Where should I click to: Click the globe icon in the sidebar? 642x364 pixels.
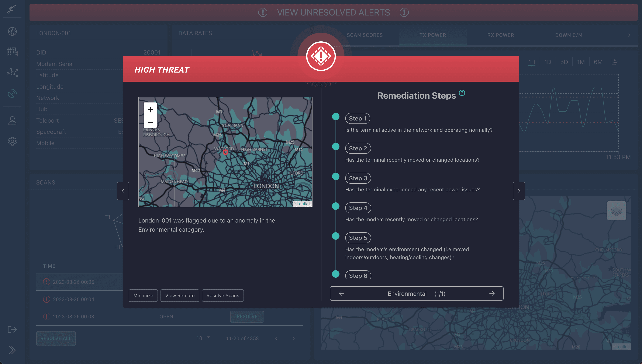pos(12,31)
